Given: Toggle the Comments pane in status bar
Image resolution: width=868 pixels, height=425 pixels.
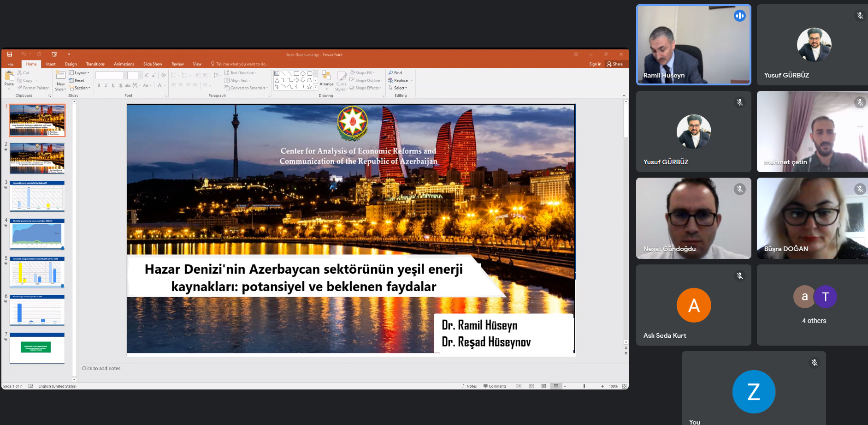Looking at the screenshot, I should coord(495,386).
